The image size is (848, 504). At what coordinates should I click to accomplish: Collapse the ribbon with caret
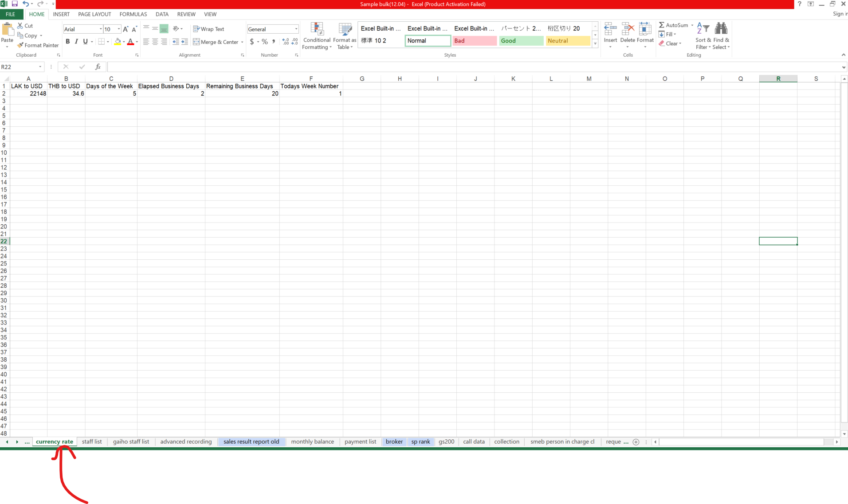(843, 55)
